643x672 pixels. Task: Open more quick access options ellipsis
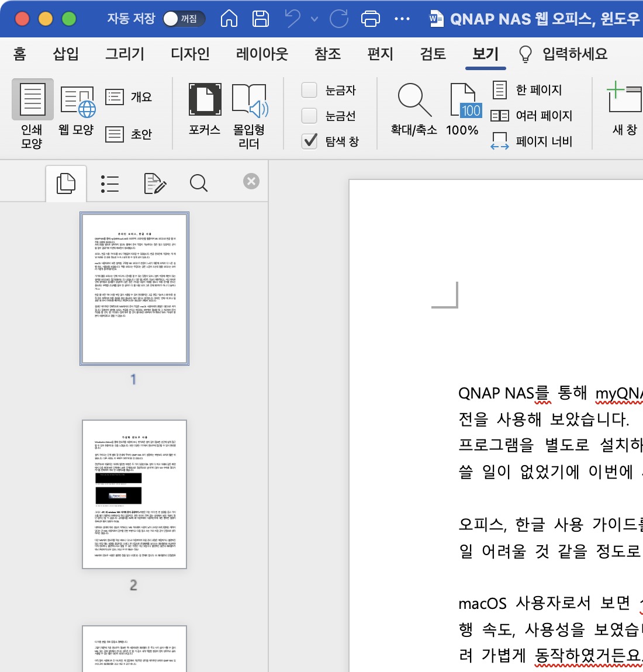[x=402, y=19]
